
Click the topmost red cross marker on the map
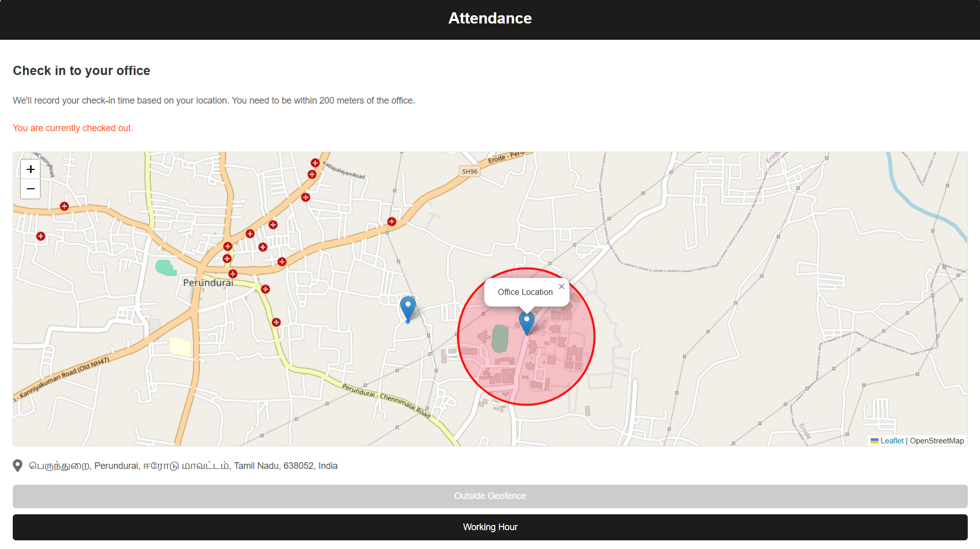314,163
